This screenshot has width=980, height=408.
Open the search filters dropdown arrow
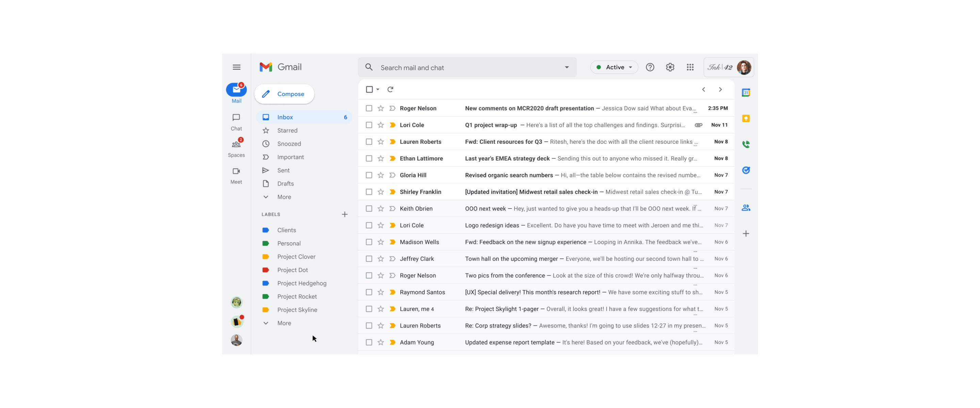click(x=566, y=67)
